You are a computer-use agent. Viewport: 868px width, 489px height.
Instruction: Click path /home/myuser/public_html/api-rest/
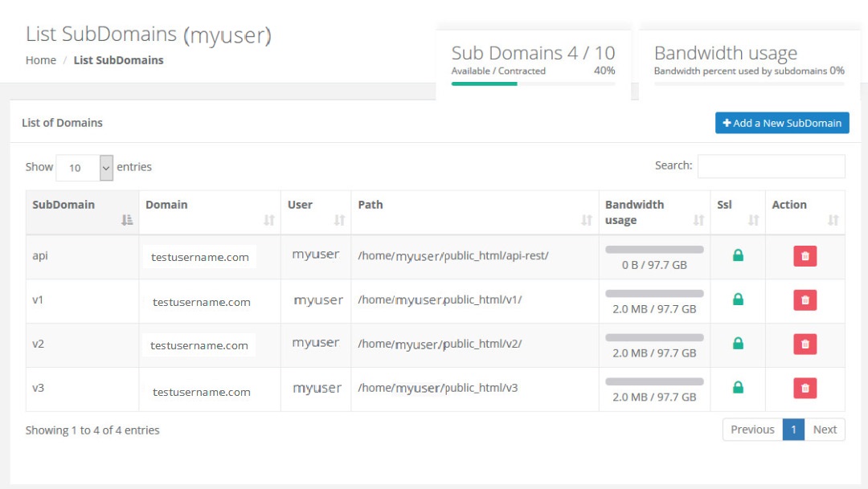(453, 255)
